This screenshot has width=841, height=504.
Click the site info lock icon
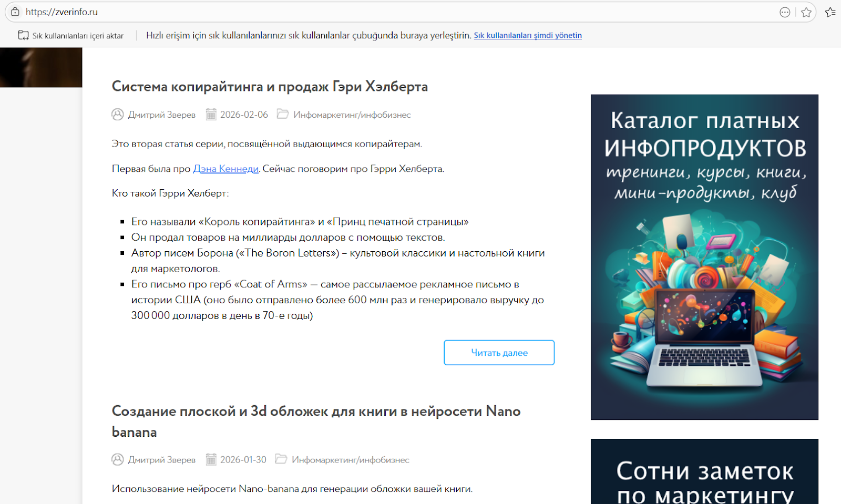[15, 12]
